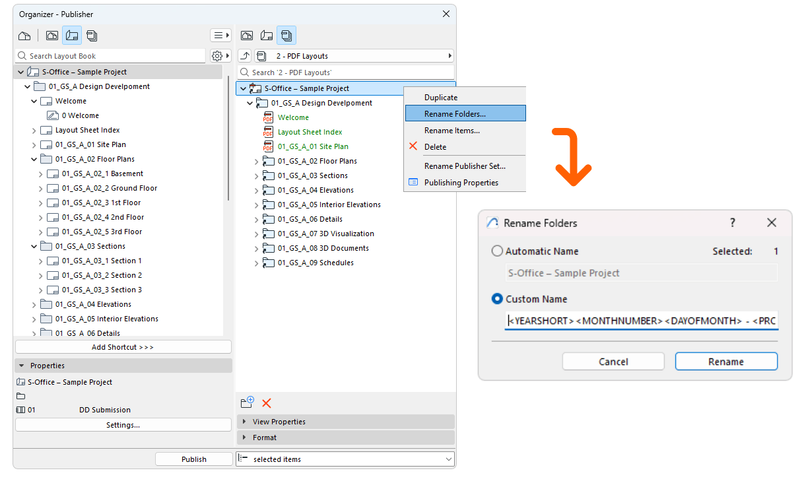Open the '2 - PDF Layouts' set dropdown
This screenshot has height=477, width=800.
pos(354,56)
